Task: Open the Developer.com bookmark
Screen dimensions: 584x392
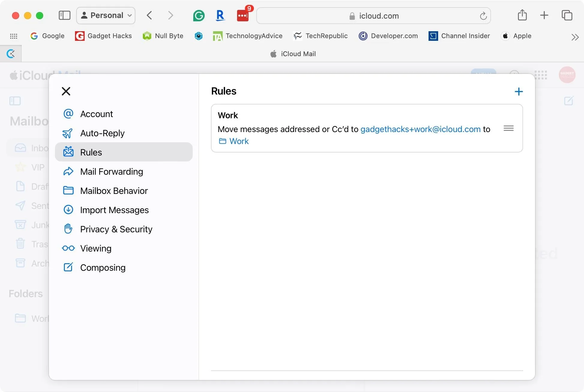Action: pos(388,36)
